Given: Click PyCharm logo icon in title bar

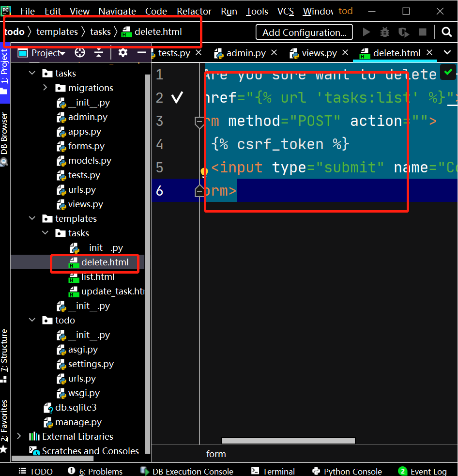Looking at the screenshot, I should point(5,11).
